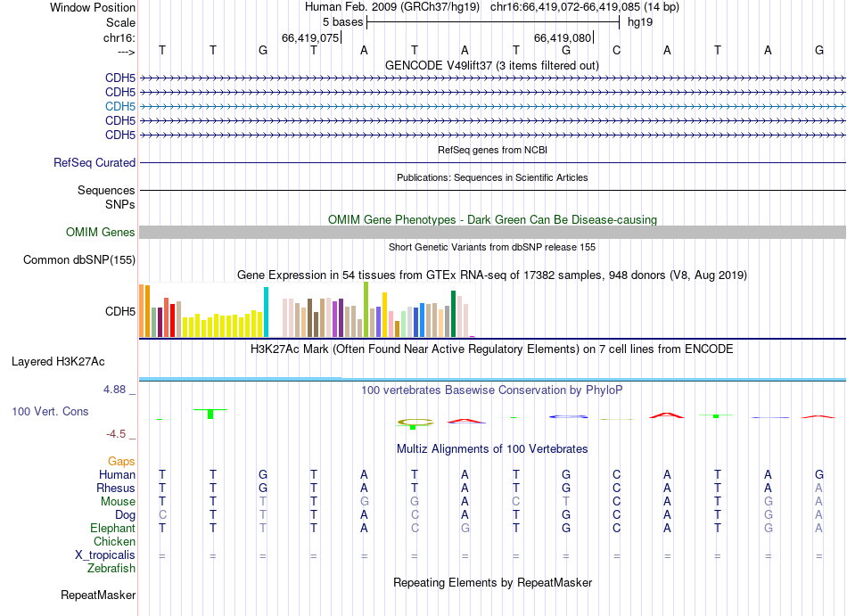This screenshot has height=616, width=847.
Task: Click the chr16: ruler label
Action: (119, 37)
